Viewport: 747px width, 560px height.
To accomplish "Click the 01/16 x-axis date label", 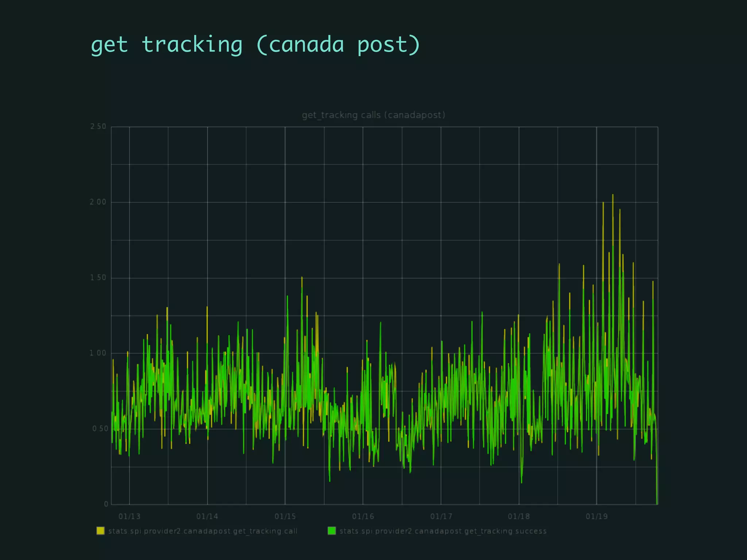I will pyautogui.click(x=363, y=517).
